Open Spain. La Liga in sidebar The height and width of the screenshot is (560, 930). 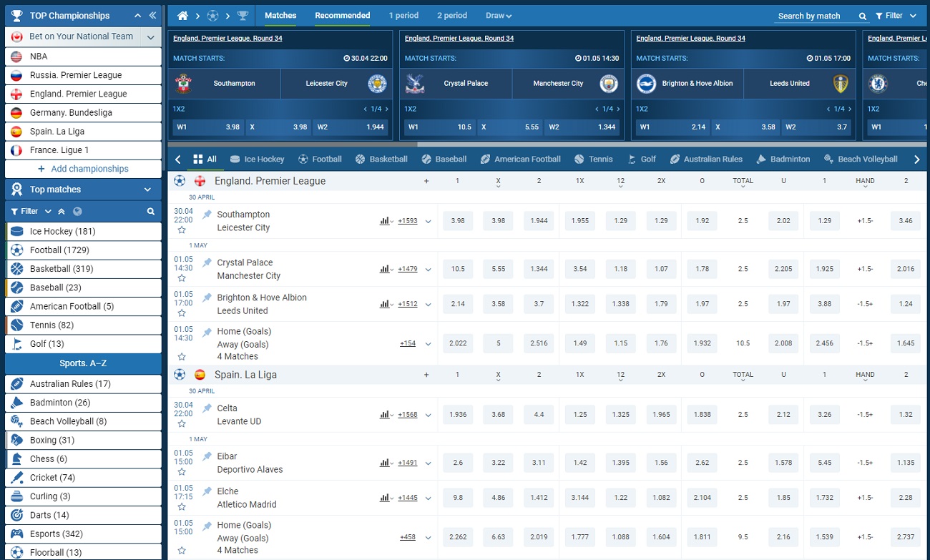click(83, 132)
